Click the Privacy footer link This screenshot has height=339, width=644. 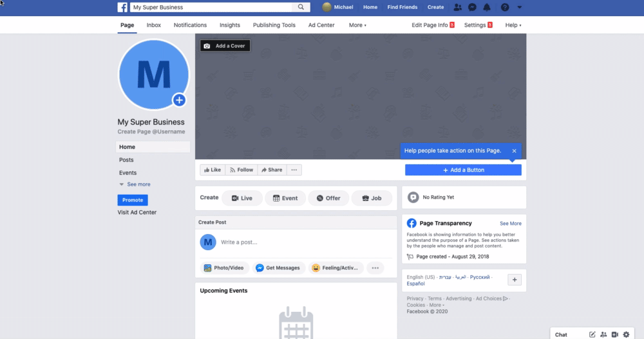click(415, 299)
